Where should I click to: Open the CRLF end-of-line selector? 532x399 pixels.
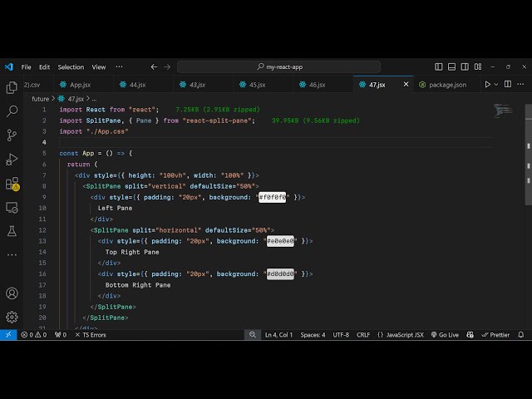363,334
